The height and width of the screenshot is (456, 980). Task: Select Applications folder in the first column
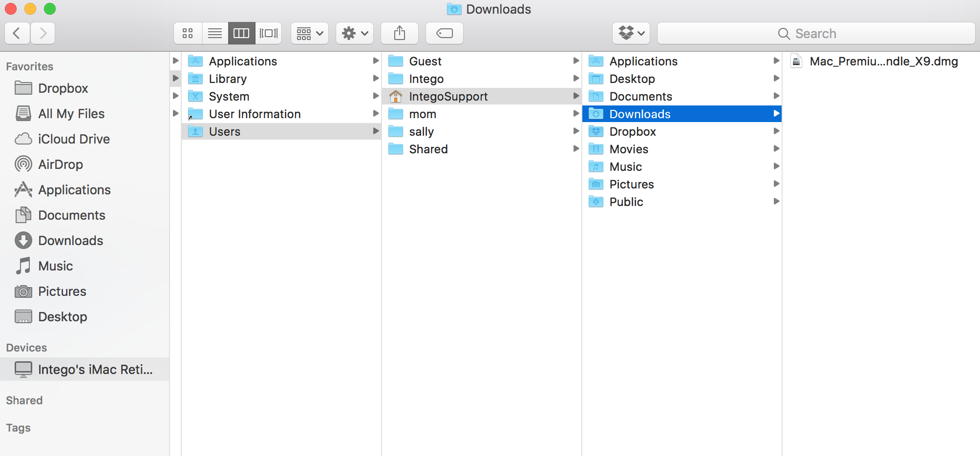(x=281, y=61)
